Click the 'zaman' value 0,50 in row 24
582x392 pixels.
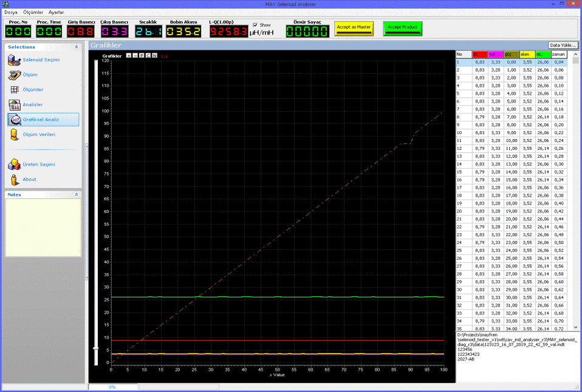559,243
